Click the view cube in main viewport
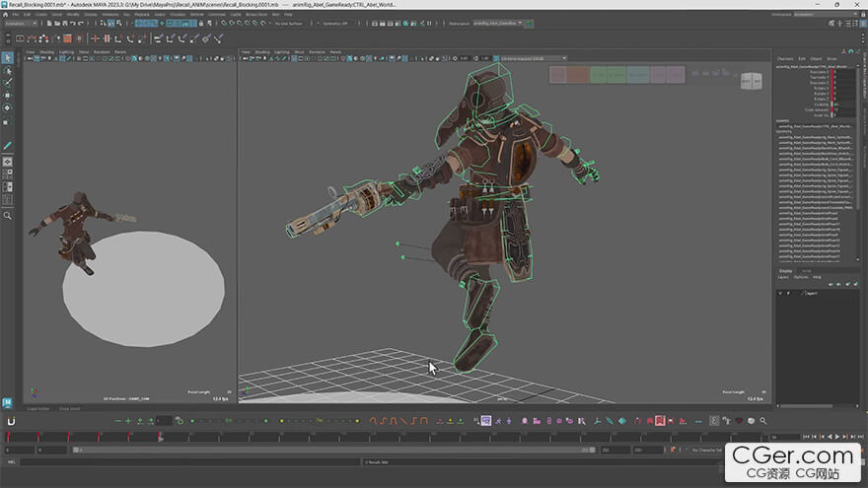Image resolution: width=868 pixels, height=488 pixels. 752,81
